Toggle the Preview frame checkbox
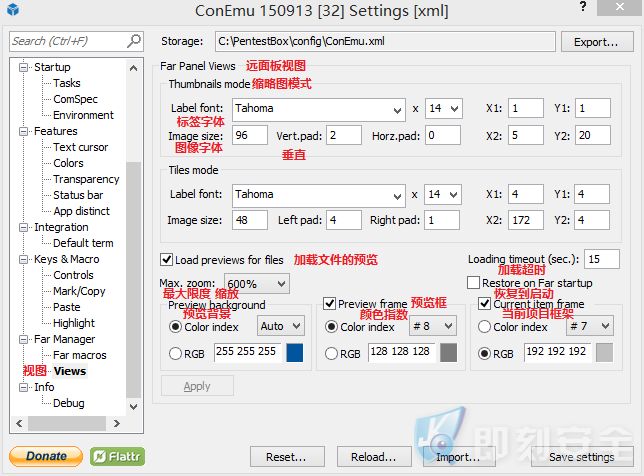This screenshot has width=644, height=476. pos(330,304)
